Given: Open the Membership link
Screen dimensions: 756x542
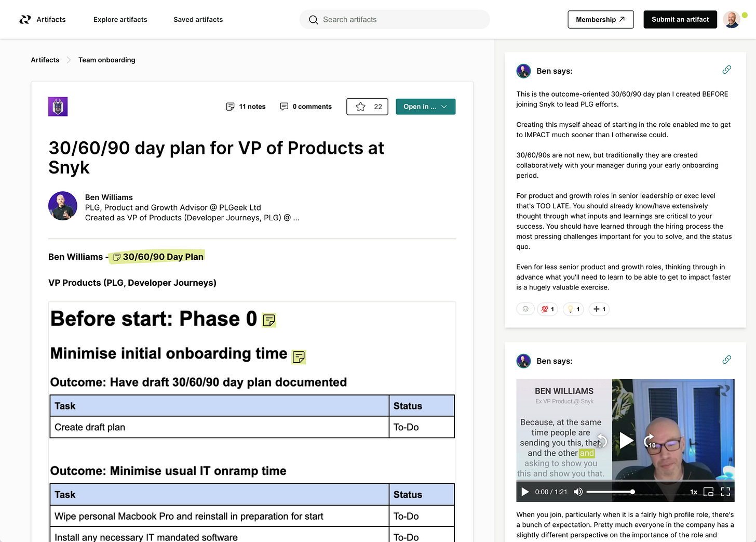Looking at the screenshot, I should pos(601,19).
